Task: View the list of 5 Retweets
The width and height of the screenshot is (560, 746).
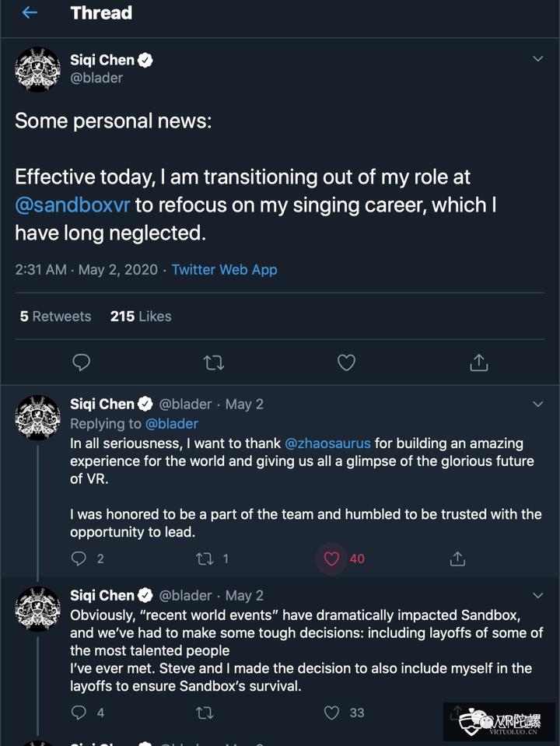Action: pyautogui.click(x=55, y=317)
